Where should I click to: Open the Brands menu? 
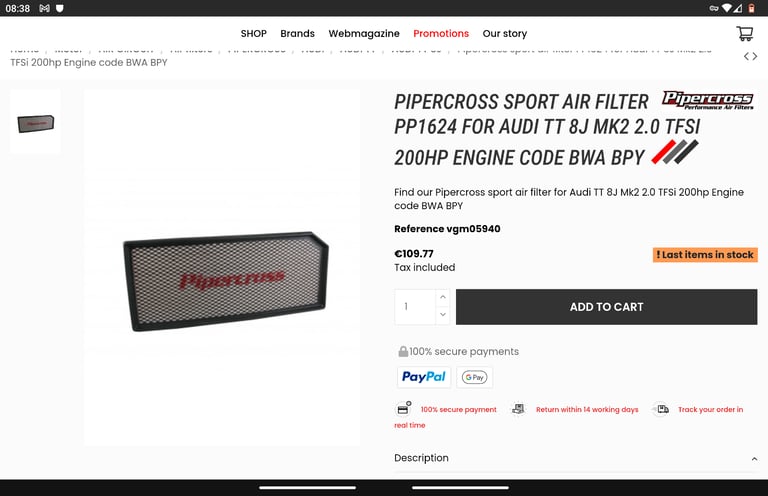click(x=297, y=33)
